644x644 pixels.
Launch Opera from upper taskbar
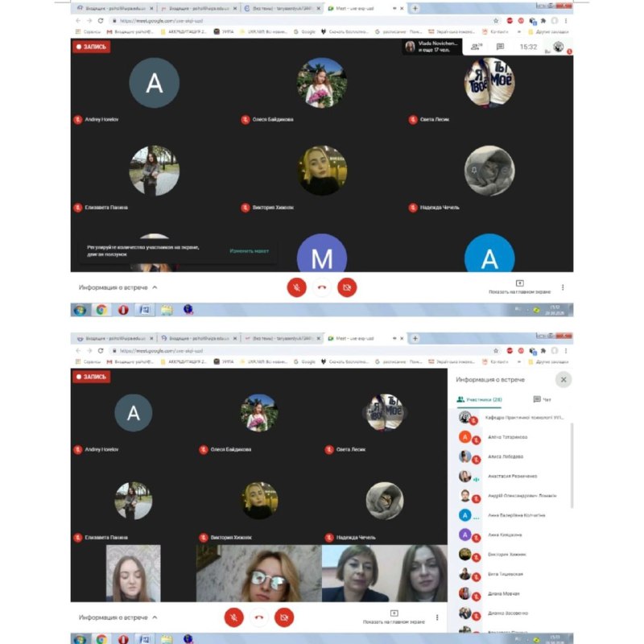tap(123, 310)
